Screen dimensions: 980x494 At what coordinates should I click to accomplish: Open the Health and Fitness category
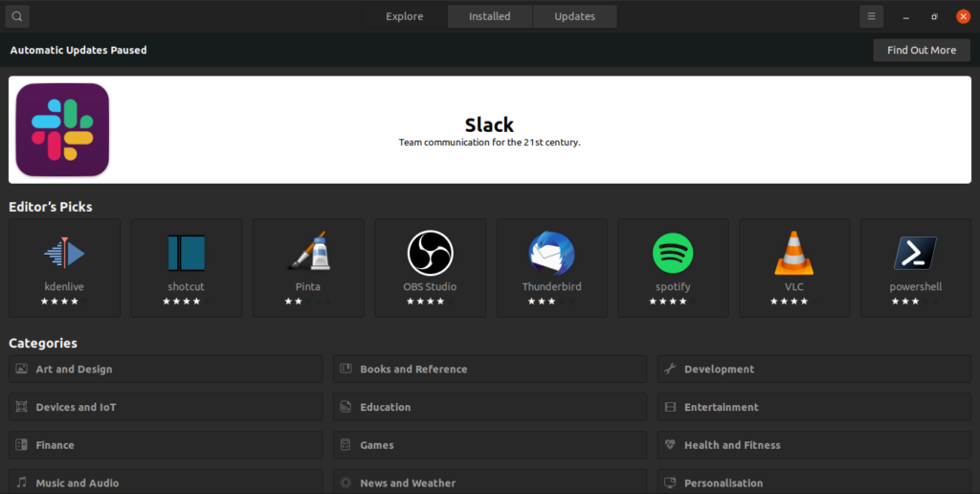[814, 445]
